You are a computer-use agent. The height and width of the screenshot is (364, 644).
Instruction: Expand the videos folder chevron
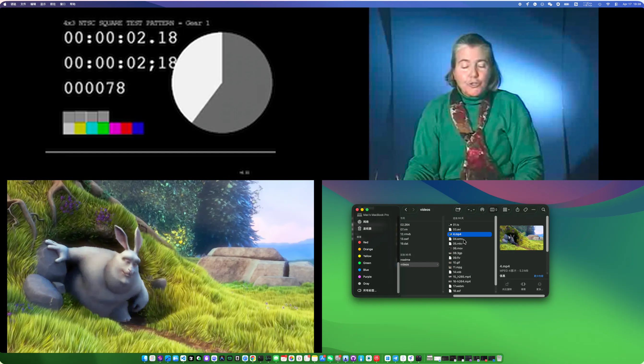tap(437, 264)
